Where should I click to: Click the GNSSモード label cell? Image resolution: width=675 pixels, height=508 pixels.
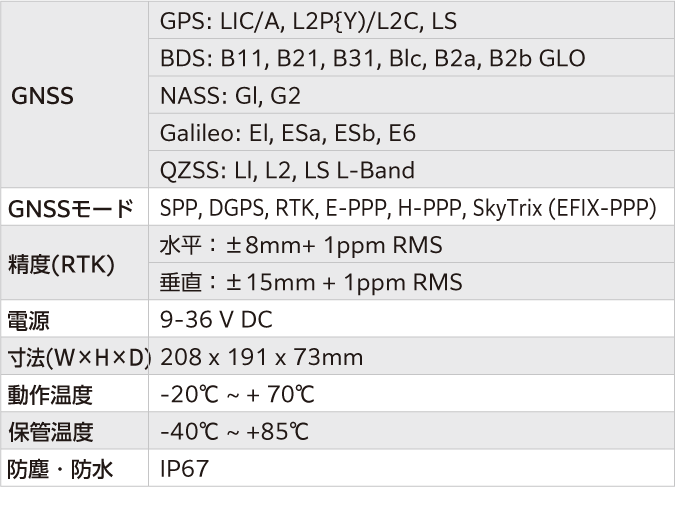tap(70, 209)
